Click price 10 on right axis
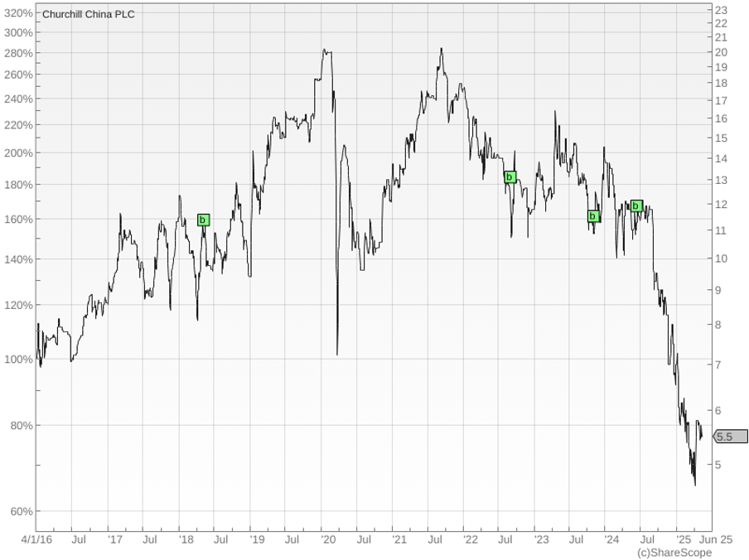The image size is (749, 560). 722,258
